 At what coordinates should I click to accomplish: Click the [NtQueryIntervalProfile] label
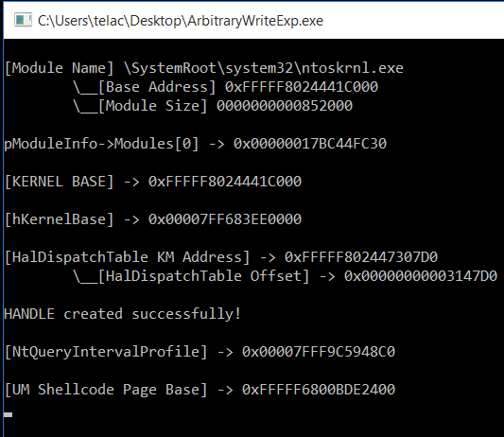pyautogui.click(x=106, y=352)
